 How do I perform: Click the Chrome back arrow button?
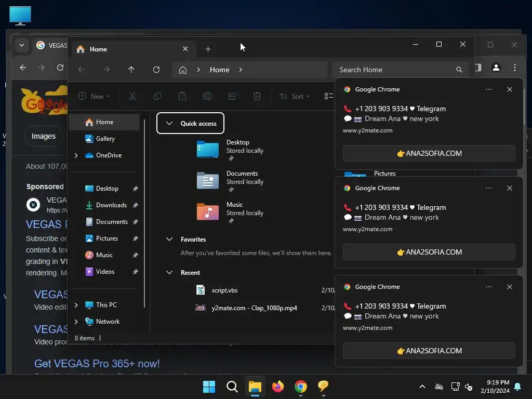(23, 68)
